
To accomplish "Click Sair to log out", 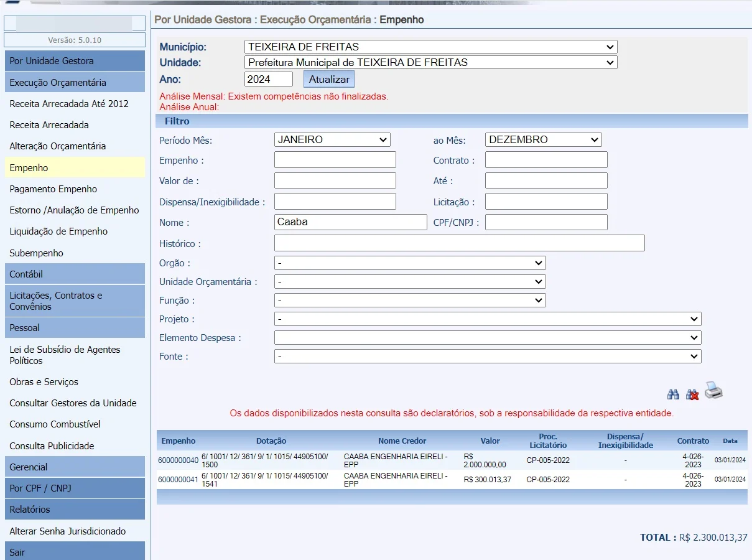I will pos(74,552).
